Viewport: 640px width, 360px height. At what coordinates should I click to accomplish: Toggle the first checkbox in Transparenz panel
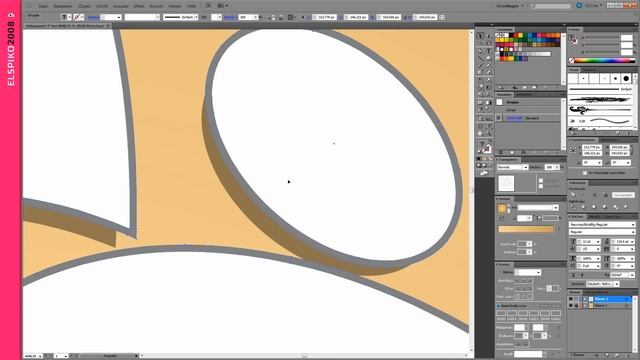[x=541, y=180]
